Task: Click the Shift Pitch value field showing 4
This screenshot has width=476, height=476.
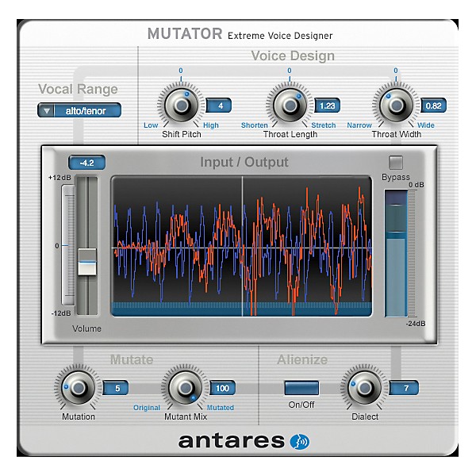Action: click(219, 106)
